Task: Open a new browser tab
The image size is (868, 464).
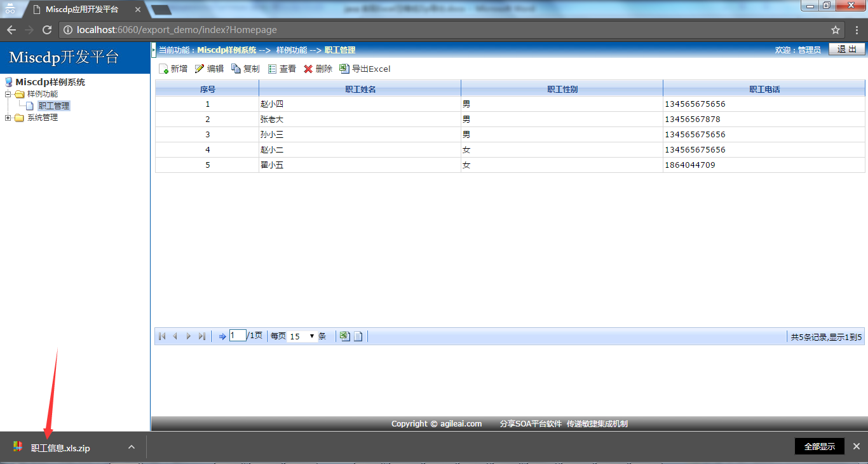Action: point(161,10)
